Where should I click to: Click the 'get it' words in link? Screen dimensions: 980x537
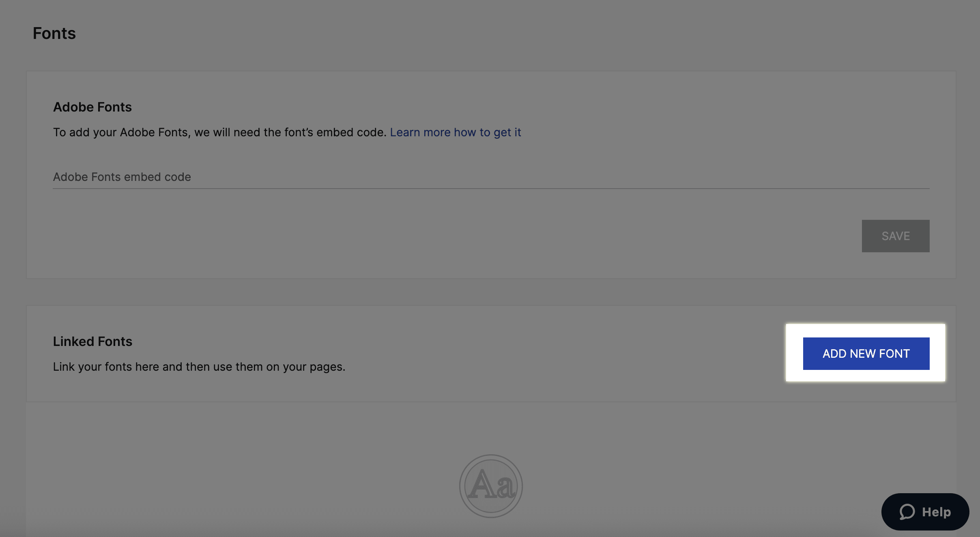[x=507, y=132]
